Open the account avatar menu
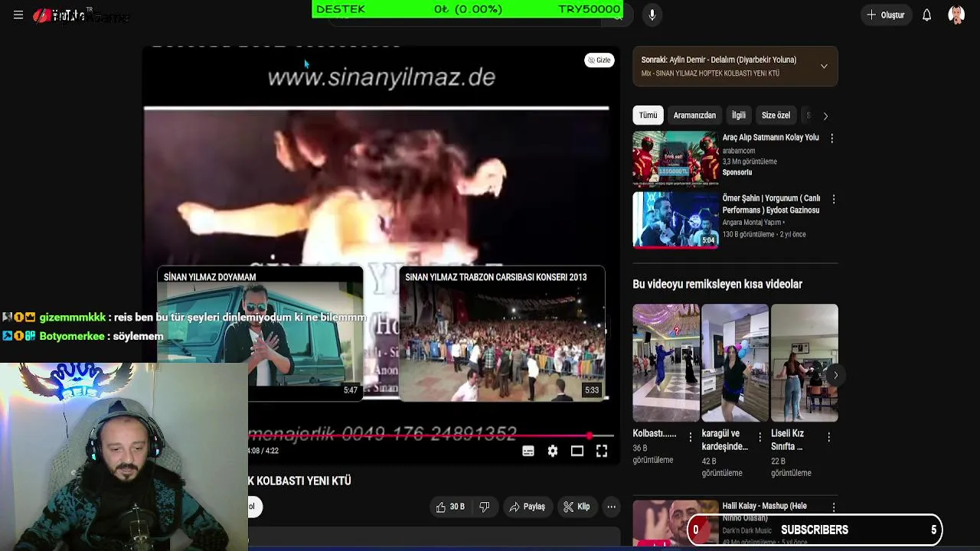Viewport: 980px width, 551px height. [x=956, y=15]
